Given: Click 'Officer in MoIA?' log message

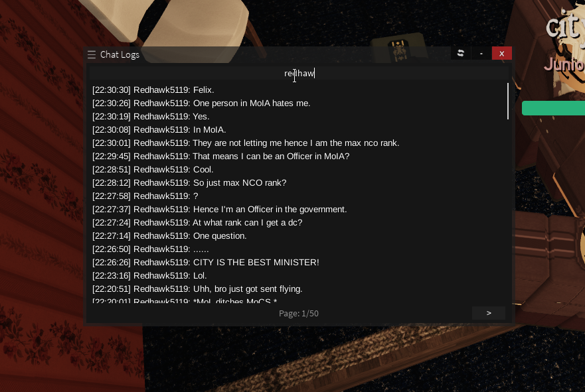Looking at the screenshot, I should (x=221, y=156).
